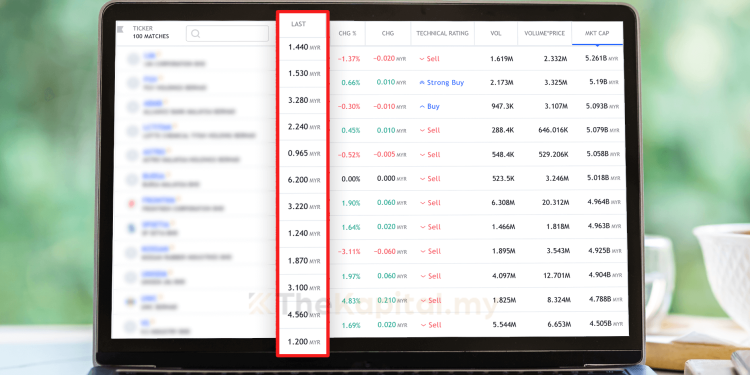
Task: Click the 0.000 MYR change cell
Action: tap(392, 178)
